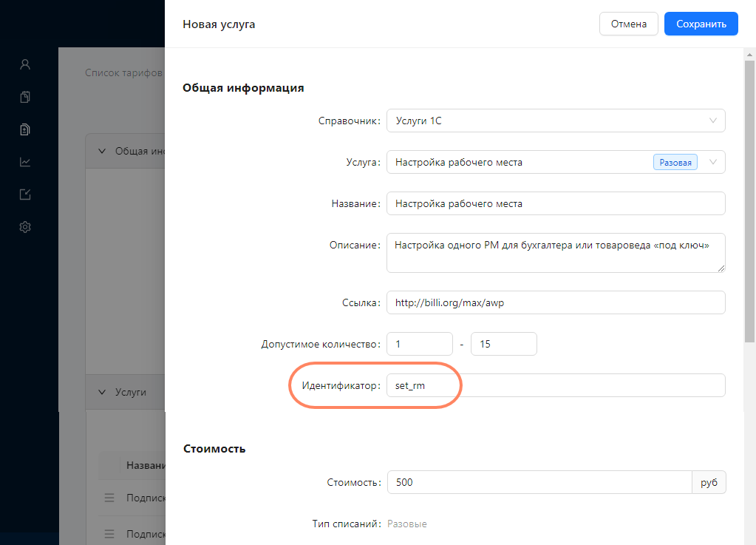Click the Разовые write-off type text
This screenshot has height=545, width=756.
[407, 524]
